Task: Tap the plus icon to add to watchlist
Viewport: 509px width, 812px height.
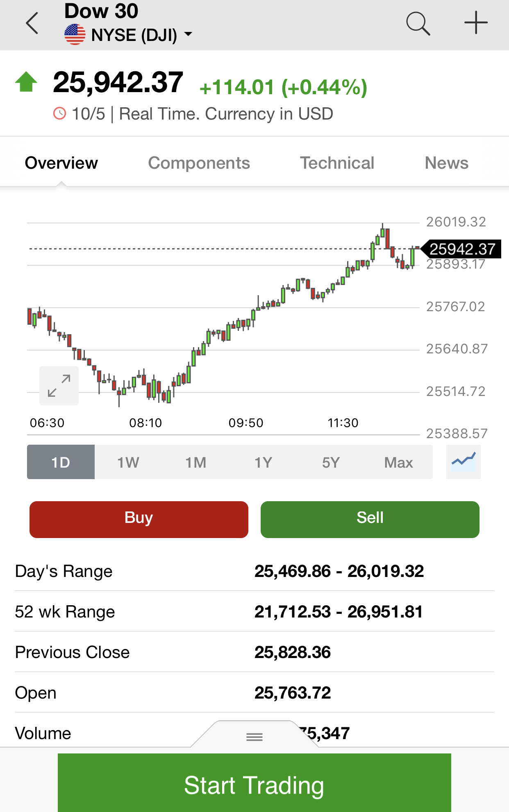Action: (476, 23)
